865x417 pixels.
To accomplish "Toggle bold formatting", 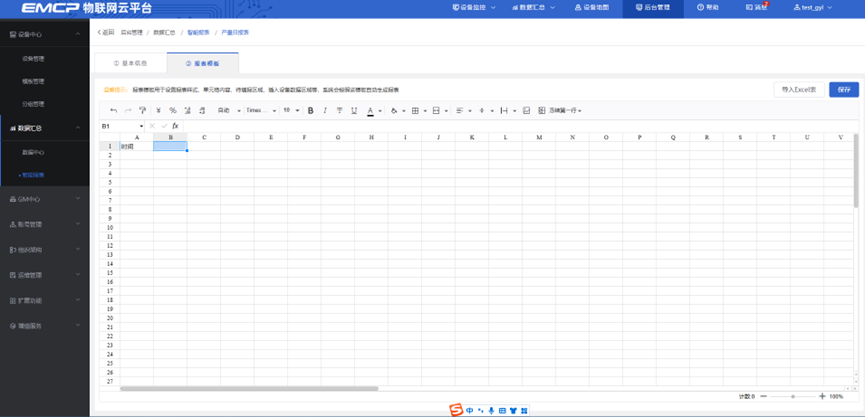I will 311,110.
